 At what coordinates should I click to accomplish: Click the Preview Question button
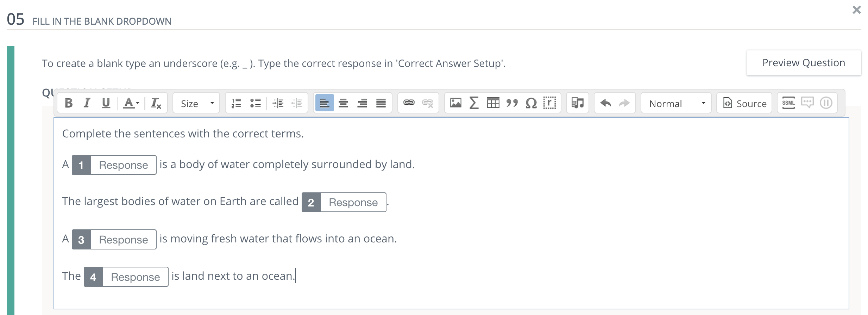pos(804,63)
